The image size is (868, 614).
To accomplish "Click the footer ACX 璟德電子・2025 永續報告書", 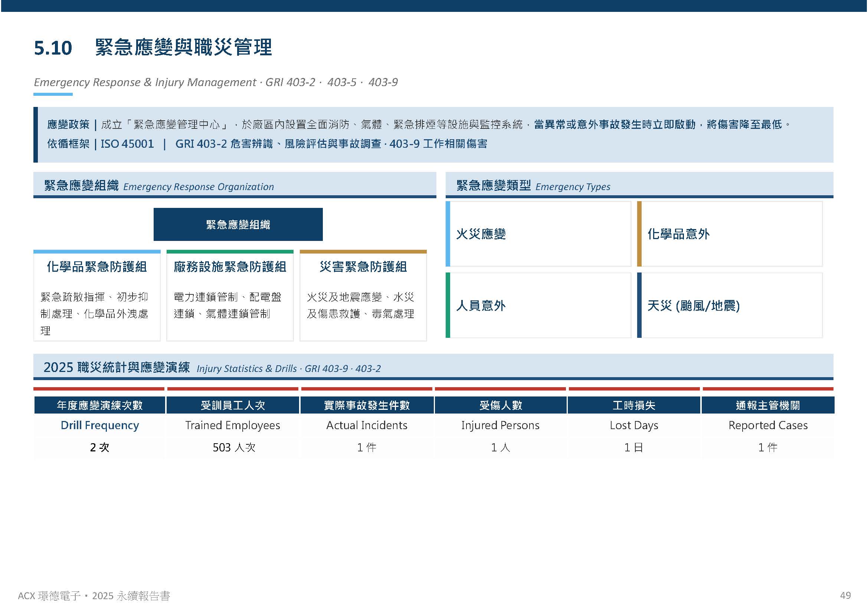I will [x=94, y=596].
